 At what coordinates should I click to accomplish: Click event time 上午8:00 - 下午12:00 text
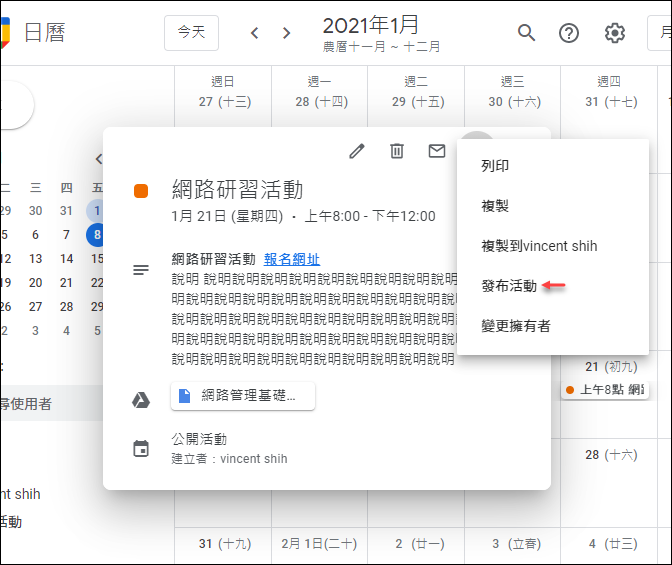coord(370,216)
